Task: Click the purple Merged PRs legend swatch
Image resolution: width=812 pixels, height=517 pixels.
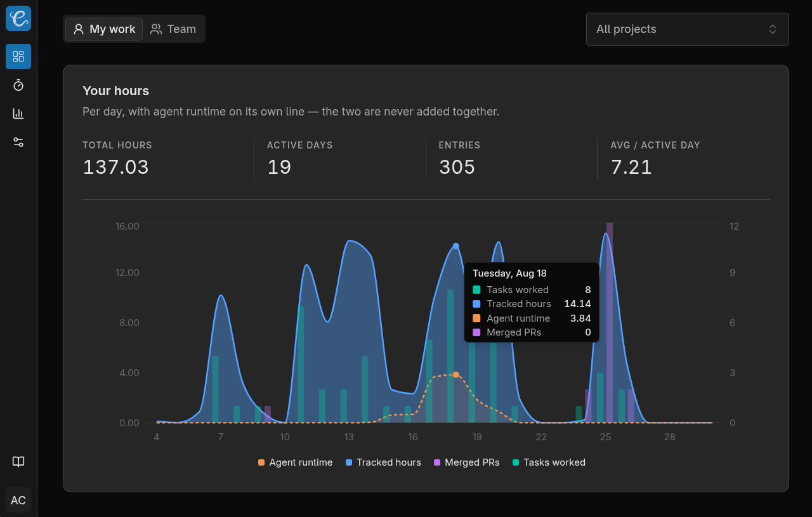Action: click(436, 462)
